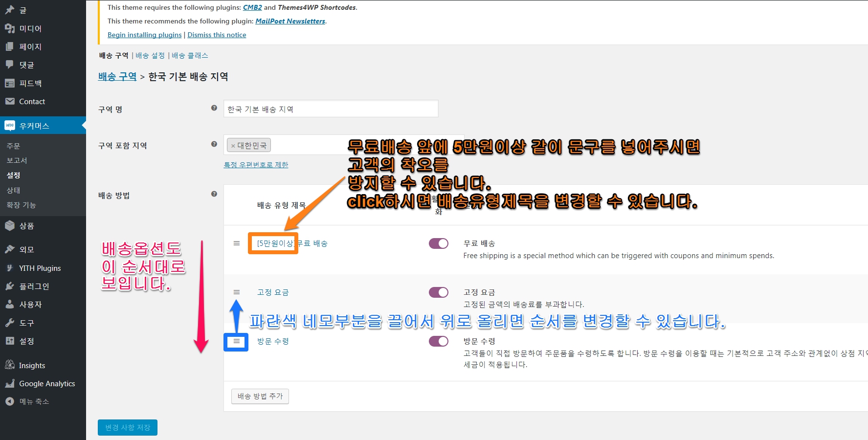Click the 변경 사항 저장 button

tap(128, 427)
